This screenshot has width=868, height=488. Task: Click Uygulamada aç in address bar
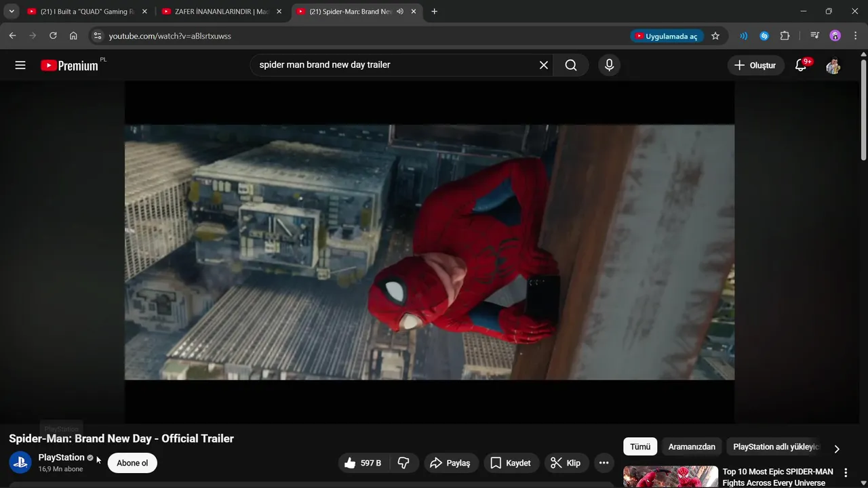pyautogui.click(x=666, y=36)
